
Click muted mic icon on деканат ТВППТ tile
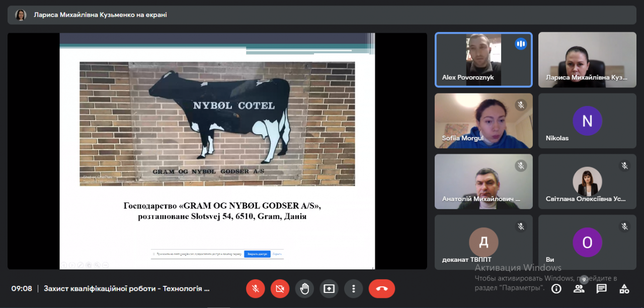click(521, 227)
